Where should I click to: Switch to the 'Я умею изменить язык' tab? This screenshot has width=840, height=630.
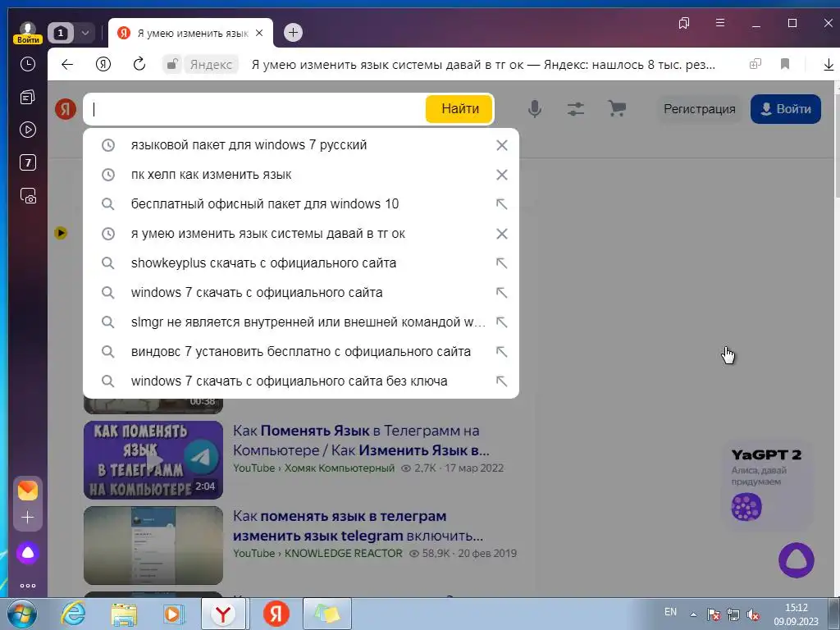click(x=192, y=33)
